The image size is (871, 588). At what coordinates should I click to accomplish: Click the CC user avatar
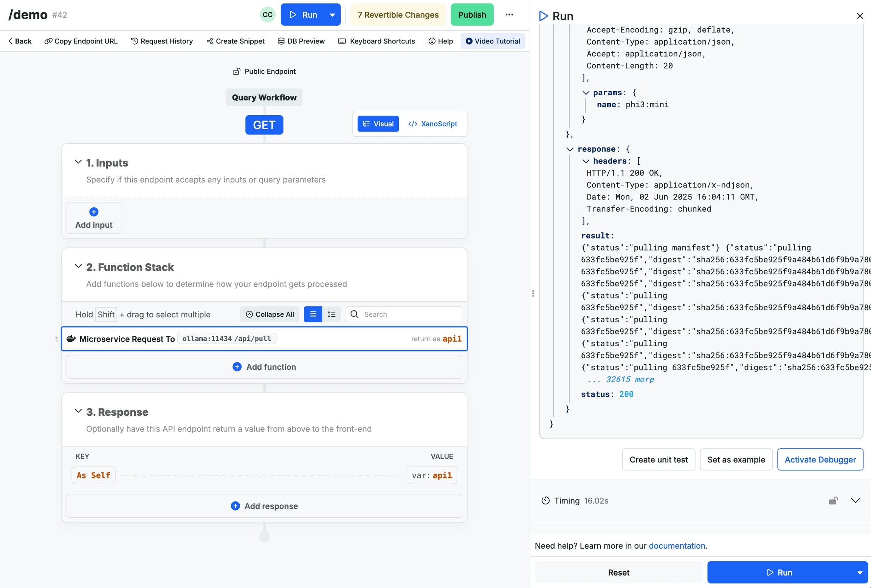267,15
